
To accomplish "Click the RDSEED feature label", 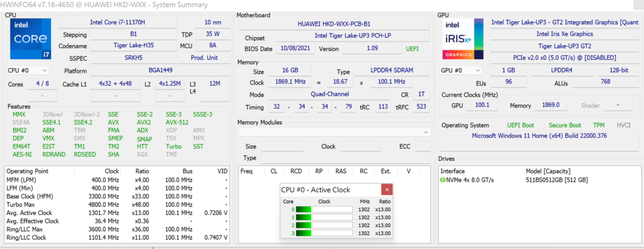I will tap(85, 155).
